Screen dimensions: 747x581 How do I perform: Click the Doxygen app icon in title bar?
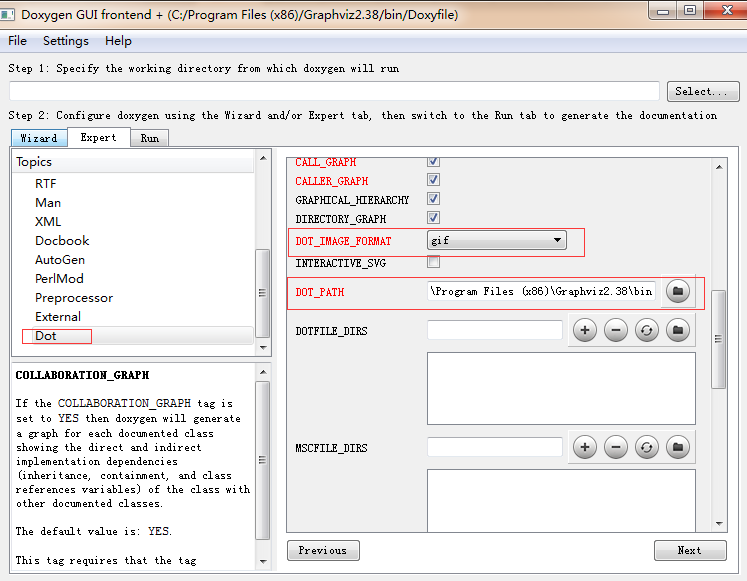tap(7, 15)
